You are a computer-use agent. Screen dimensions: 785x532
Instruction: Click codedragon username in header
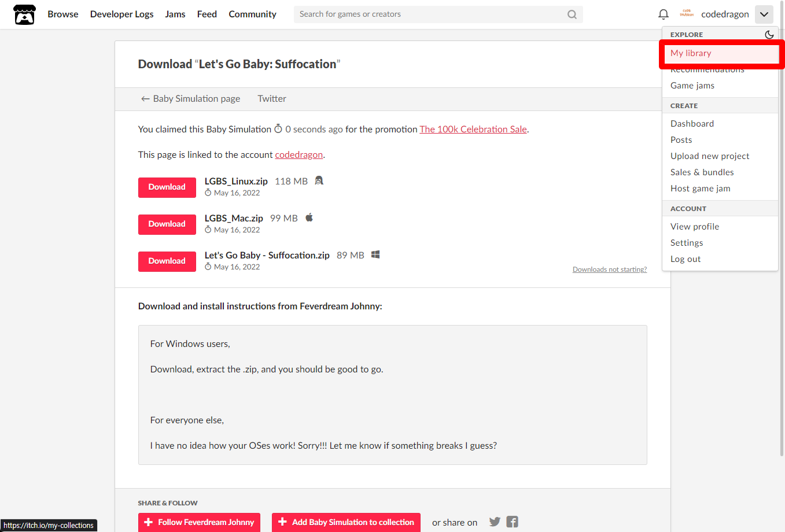click(725, 14)
